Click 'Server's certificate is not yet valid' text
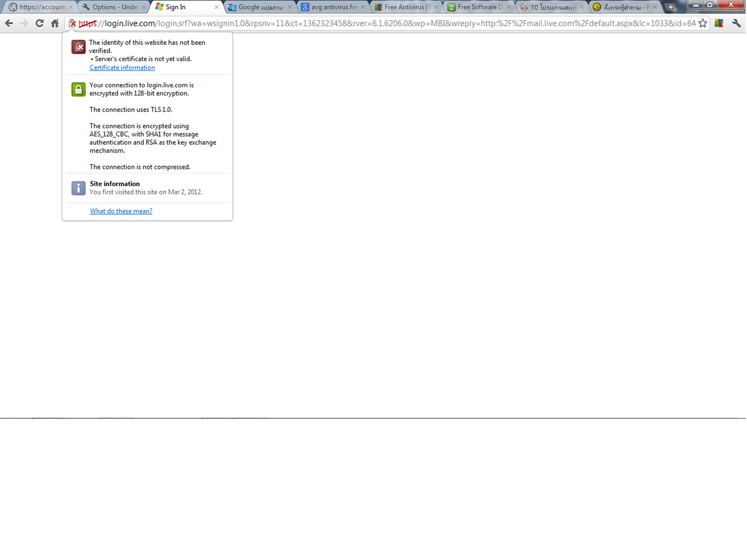The image size is (747, 560). click(143, 59)
